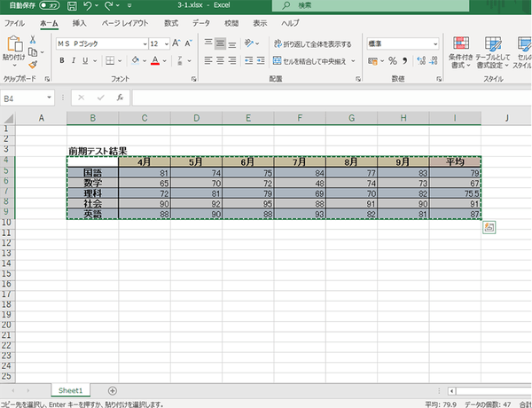Toggle Underline formatting

pyautogui.click(x=88, y=61)
